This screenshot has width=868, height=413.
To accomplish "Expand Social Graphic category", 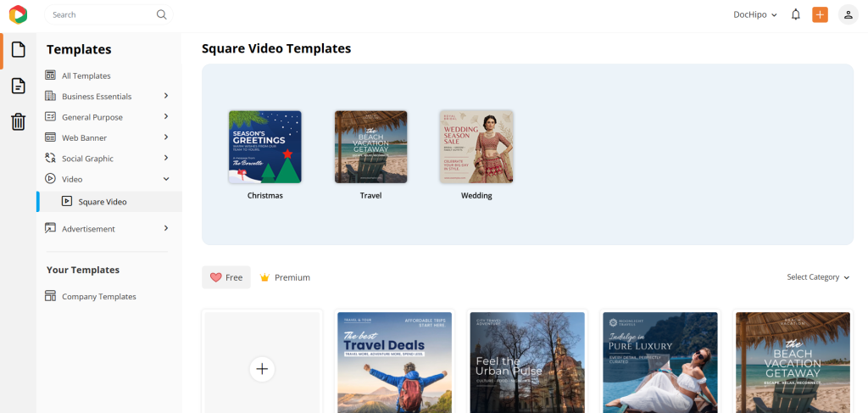I will click(x=166, y=158).
